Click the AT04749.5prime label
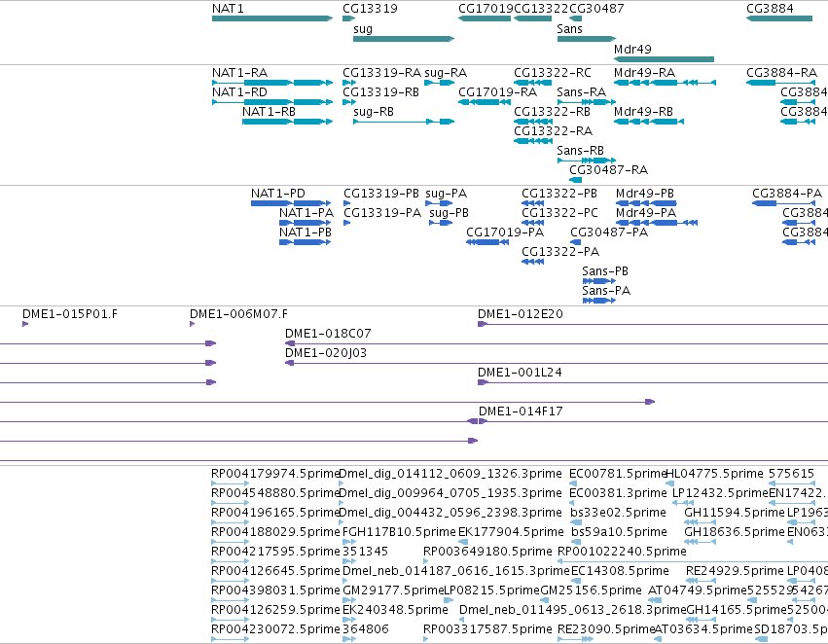828x644 pixels. [x=698, y=590]
